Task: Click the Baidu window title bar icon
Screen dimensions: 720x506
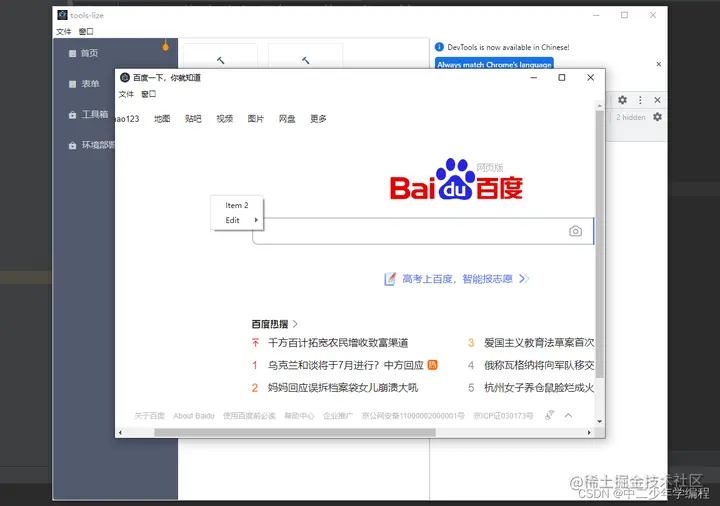Action: point(124,77)
